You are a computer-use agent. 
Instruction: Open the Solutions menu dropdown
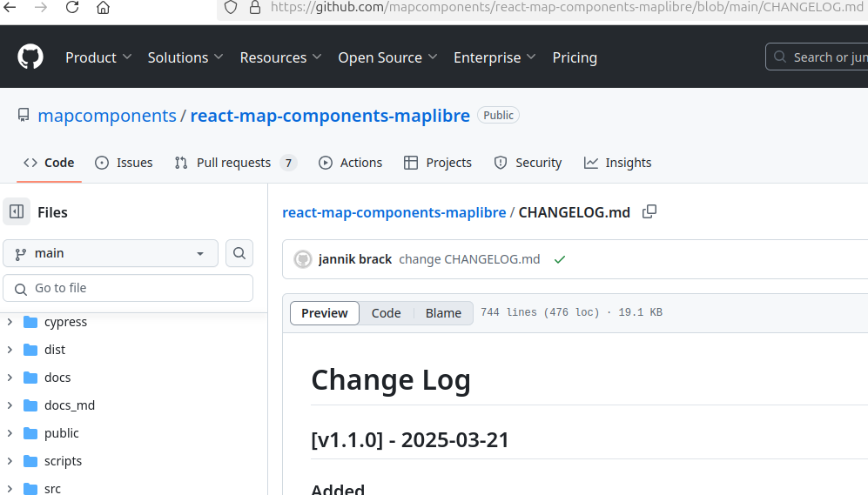tap(185, 57)
